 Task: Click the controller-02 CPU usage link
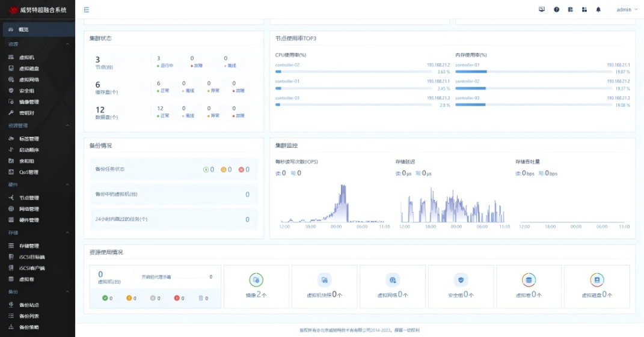click(287, 65)
